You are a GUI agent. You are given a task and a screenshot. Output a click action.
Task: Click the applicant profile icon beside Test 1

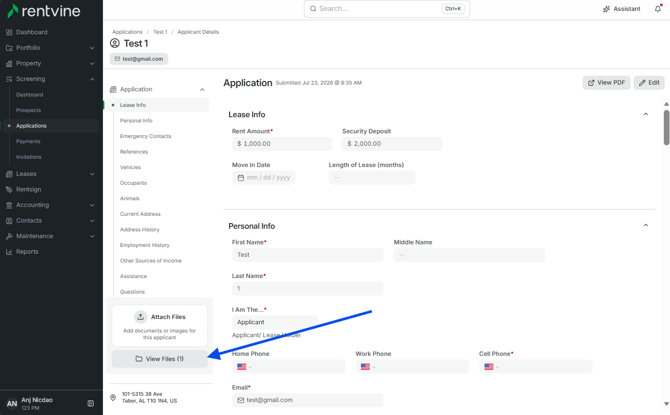[x=115, y=43]
